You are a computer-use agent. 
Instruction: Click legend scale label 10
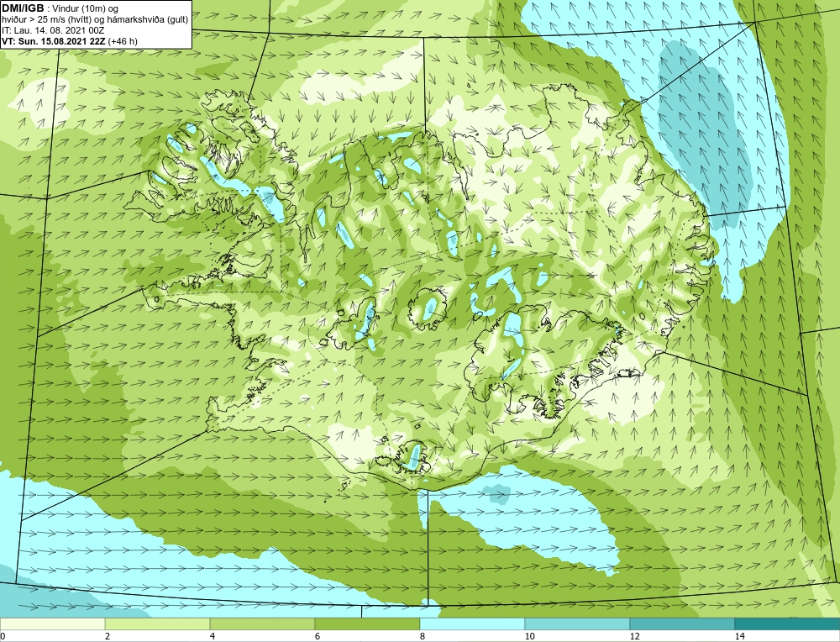point(529,636)
